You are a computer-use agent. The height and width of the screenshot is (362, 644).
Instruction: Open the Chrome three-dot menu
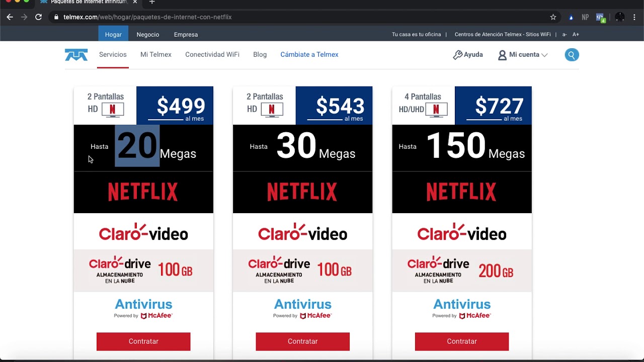tap(635, 17)
